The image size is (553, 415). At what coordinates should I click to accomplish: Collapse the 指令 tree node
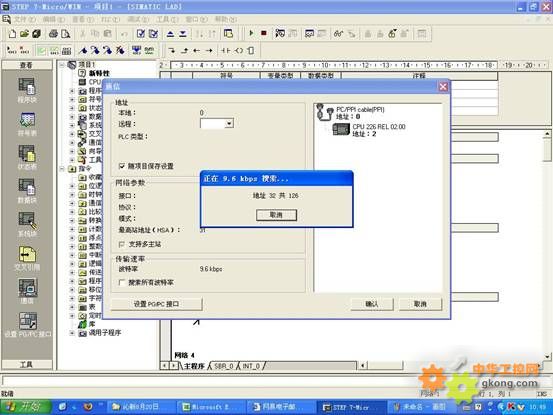click(x=62, y=169)
